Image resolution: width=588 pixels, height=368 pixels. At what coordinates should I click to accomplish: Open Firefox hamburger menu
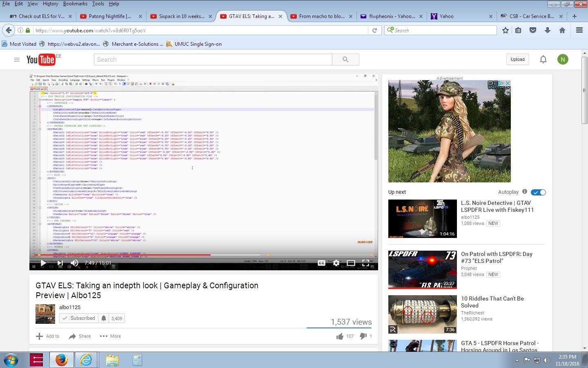(x=579, y=30)
